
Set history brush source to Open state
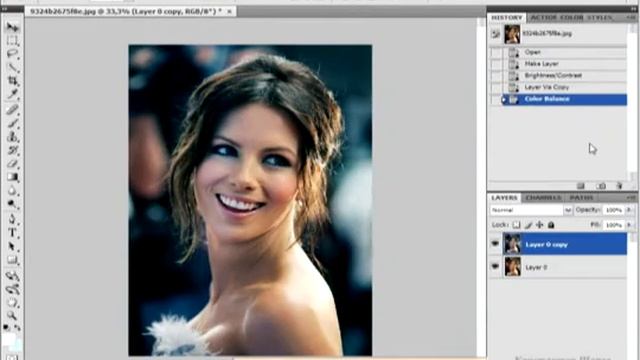tap(496, 52)
